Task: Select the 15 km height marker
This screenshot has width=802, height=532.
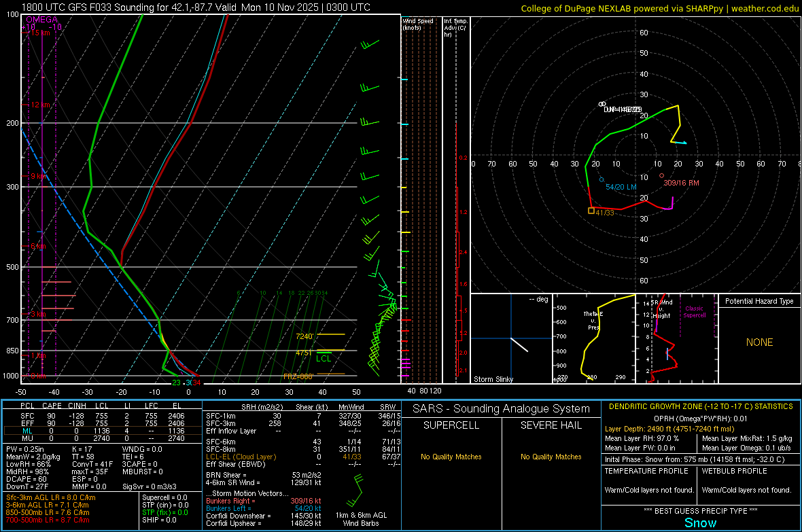Action: click(x=40, y=33)
